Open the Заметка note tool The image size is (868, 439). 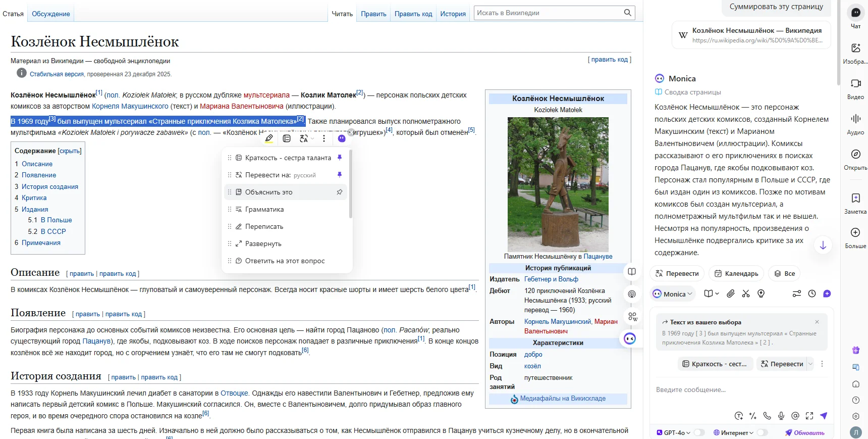tap(855, 198)
